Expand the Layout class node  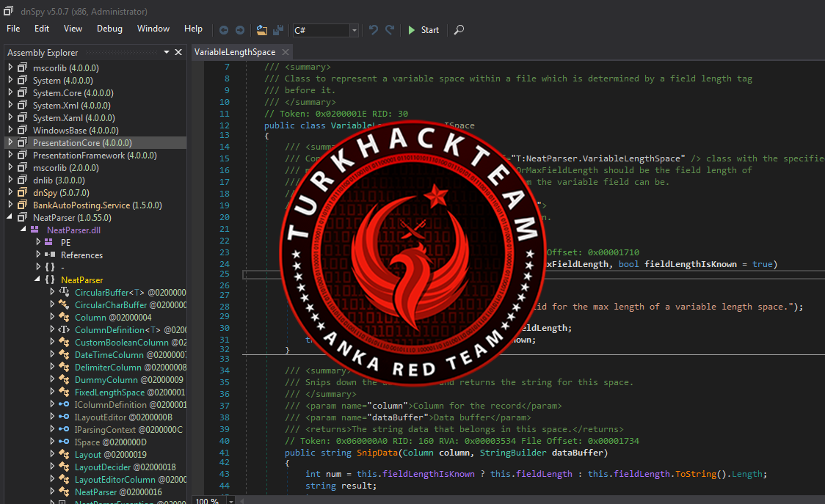coord(52,454)
